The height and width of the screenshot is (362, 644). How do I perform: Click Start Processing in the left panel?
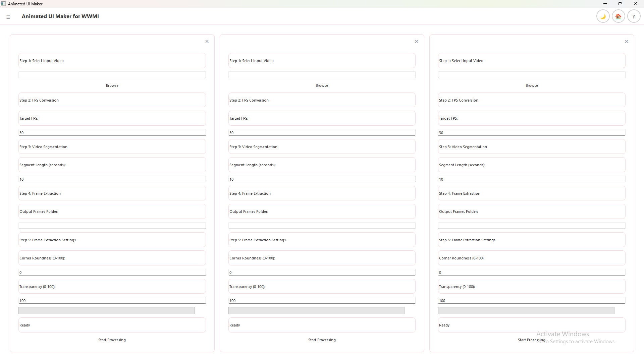112,340
